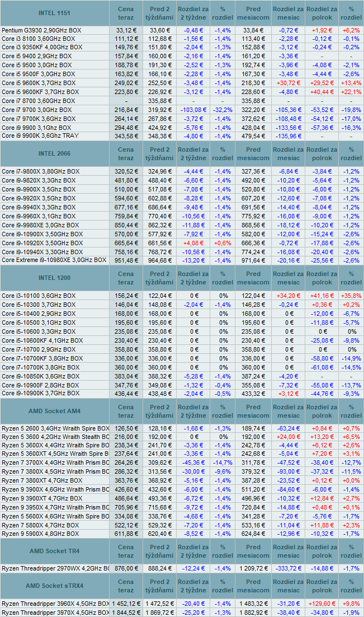364x617 pixels.
Task: Select Core i5 9400 two-weeks-ago price 160,00 €
Action: coord(159,57)
